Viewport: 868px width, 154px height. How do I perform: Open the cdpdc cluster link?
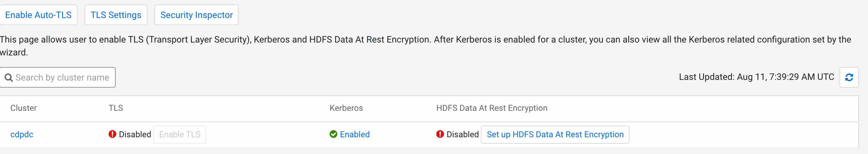[x=22, y=134]
